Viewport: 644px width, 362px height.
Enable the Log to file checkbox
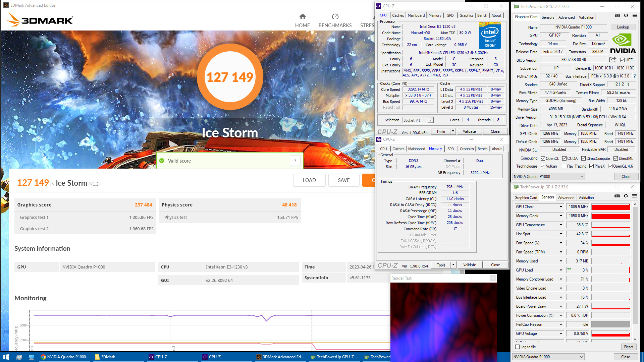click(x=517, y=347)
